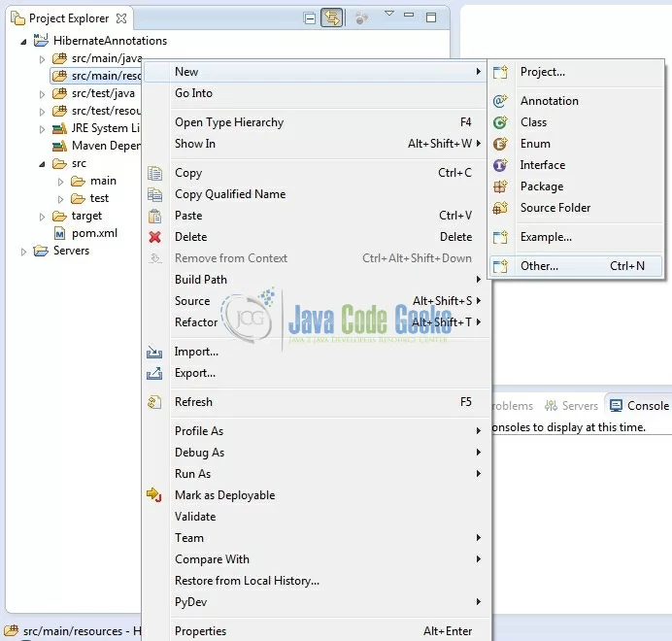The height and width of the screenshot is (641, 672).
Task: Collapse the src folder node
Action: [x=42, y=164]
